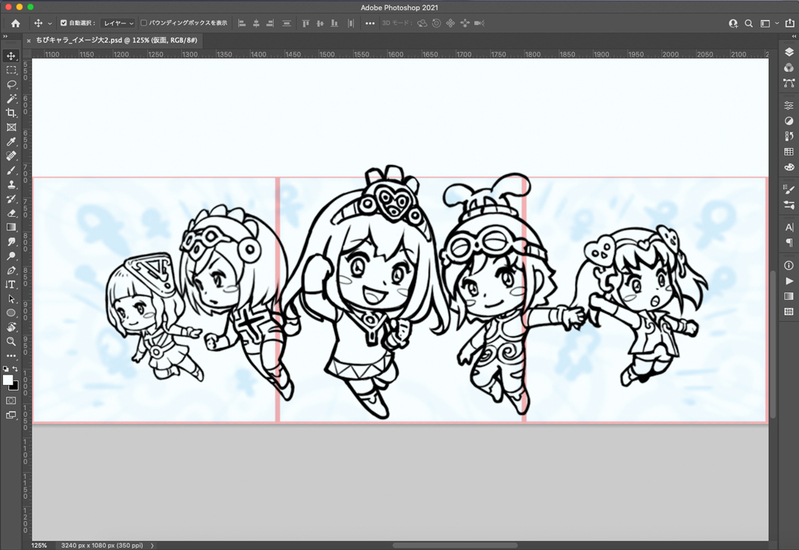
Task: Open align and distribute more options
Action: [x=370, y=23]
